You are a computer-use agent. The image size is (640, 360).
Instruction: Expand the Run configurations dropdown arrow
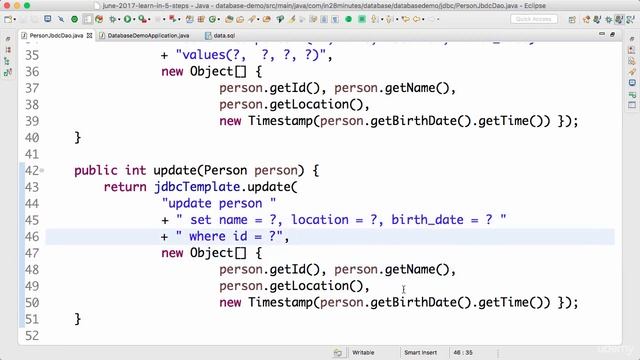tap(134, 19)
